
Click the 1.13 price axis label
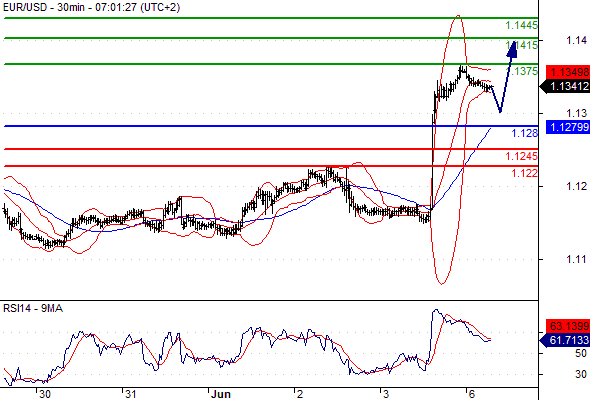pyautogui.click(x=576, y=113)
